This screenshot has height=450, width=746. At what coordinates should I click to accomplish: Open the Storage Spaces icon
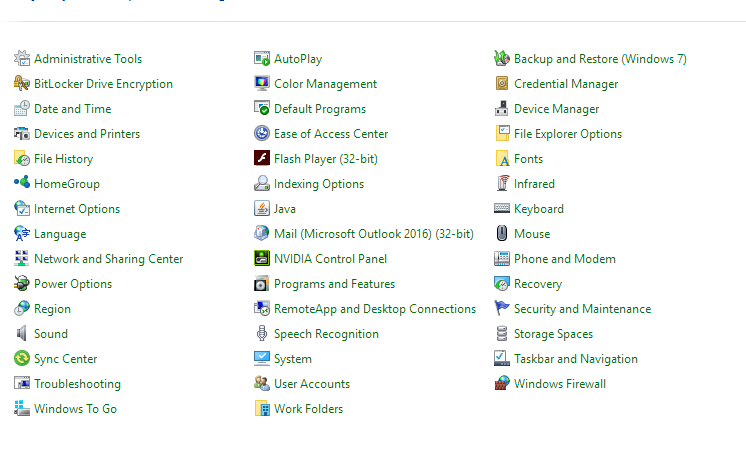502,334
